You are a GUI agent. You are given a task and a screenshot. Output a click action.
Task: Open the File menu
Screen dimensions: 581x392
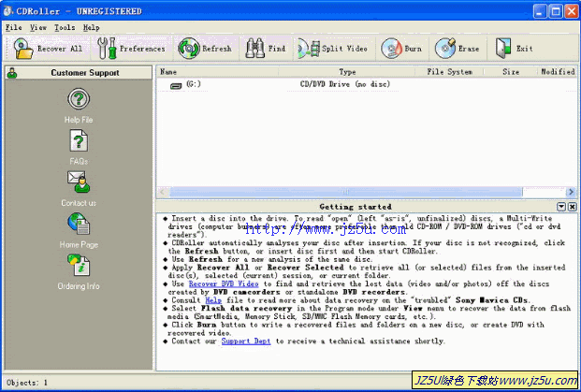(x=14, y=27)
